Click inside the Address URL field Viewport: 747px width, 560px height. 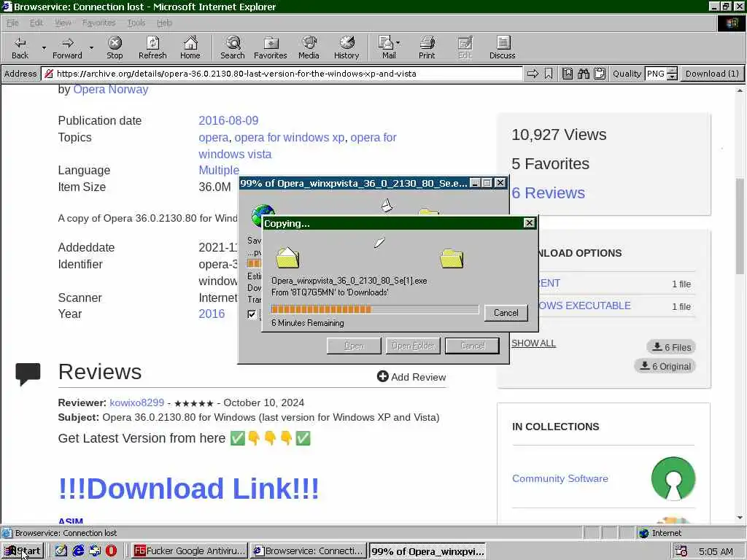click(x=283, y=74)
